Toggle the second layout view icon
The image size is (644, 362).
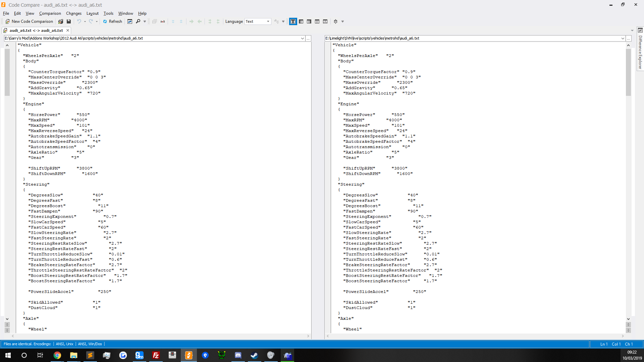(x=301, y=21)
